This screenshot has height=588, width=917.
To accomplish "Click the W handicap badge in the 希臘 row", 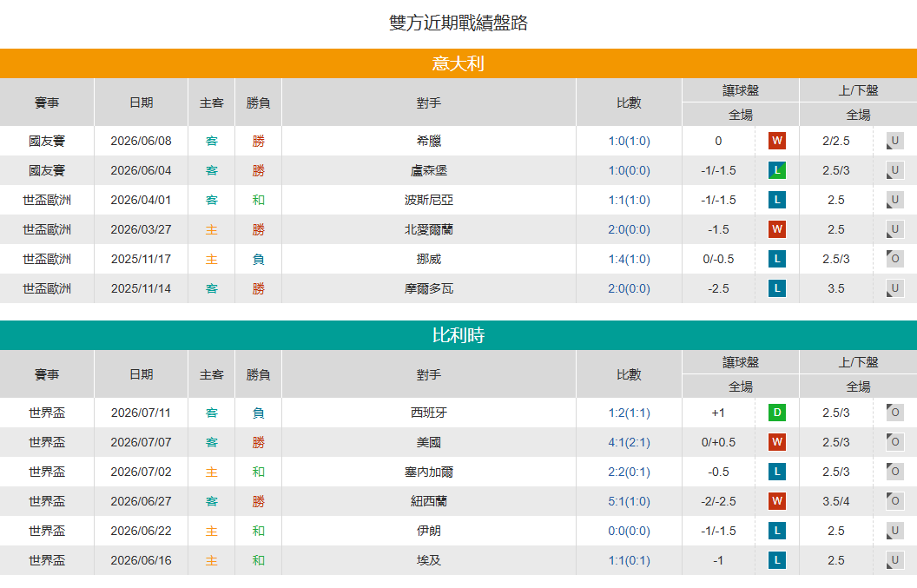I will 776,141.
